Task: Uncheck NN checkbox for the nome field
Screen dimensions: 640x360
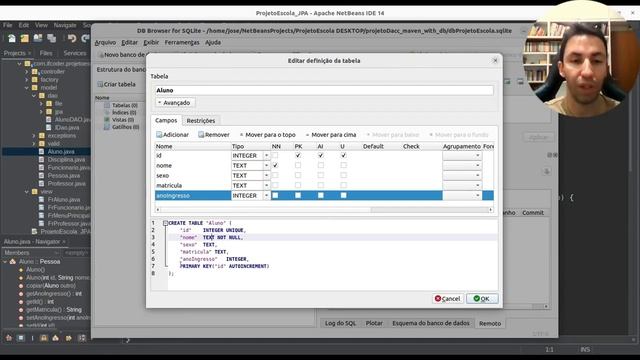Action: pyautogui.click(x=275, y=165)
